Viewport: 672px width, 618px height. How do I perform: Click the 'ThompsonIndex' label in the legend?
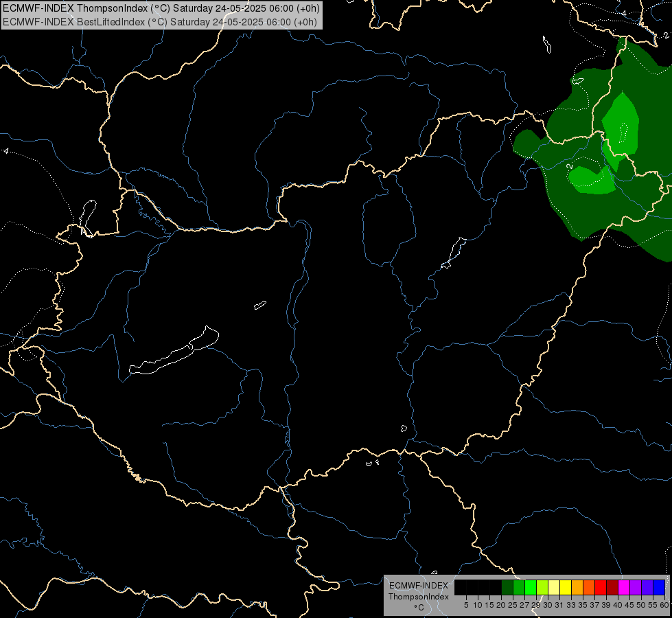[419, 597]
